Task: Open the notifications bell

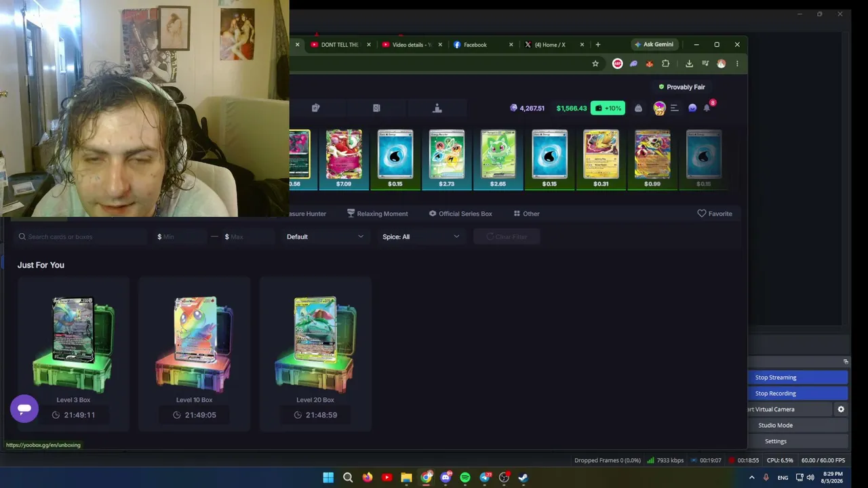Action: (x=707, y=108)
